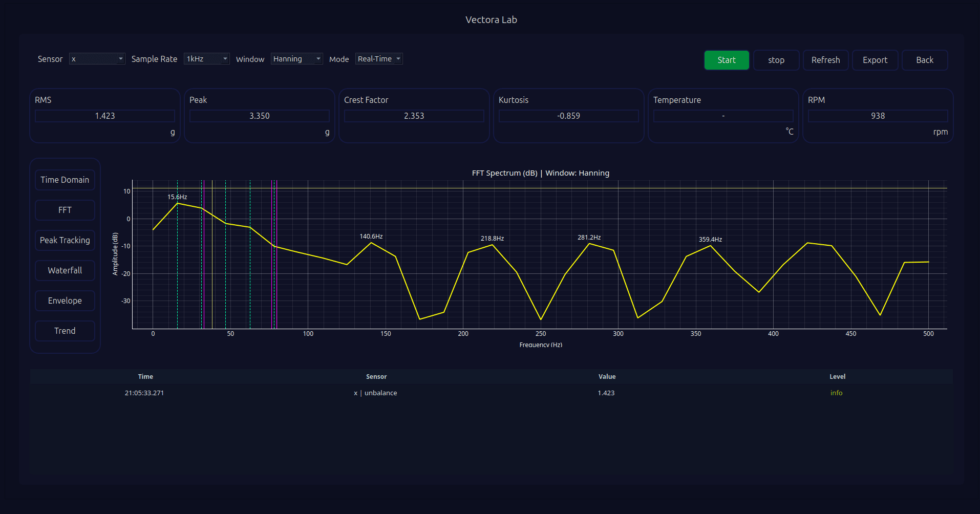Image resolution: width=980 pixels, height=514 pixels.
Task: Expand the Window dropdown showing Hanning
Action: coord(296,59)
